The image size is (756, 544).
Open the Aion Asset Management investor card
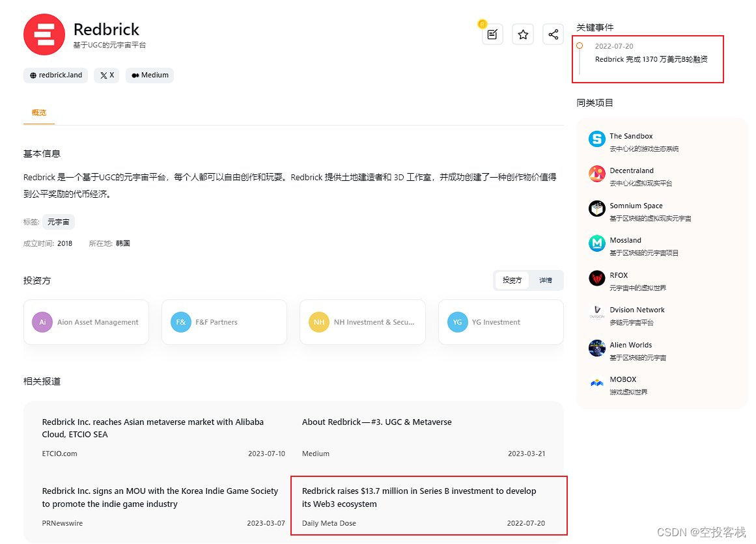click(x=87, y=322)
